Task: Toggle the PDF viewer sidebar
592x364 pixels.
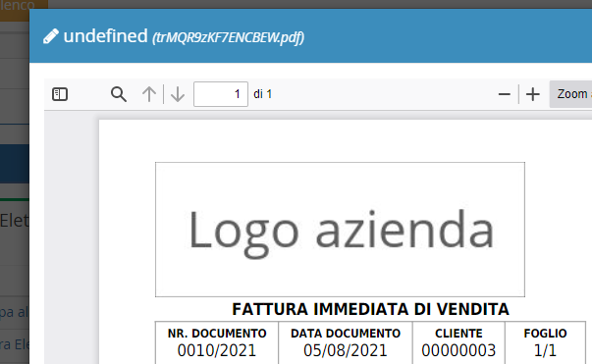Action: (60, 94)
